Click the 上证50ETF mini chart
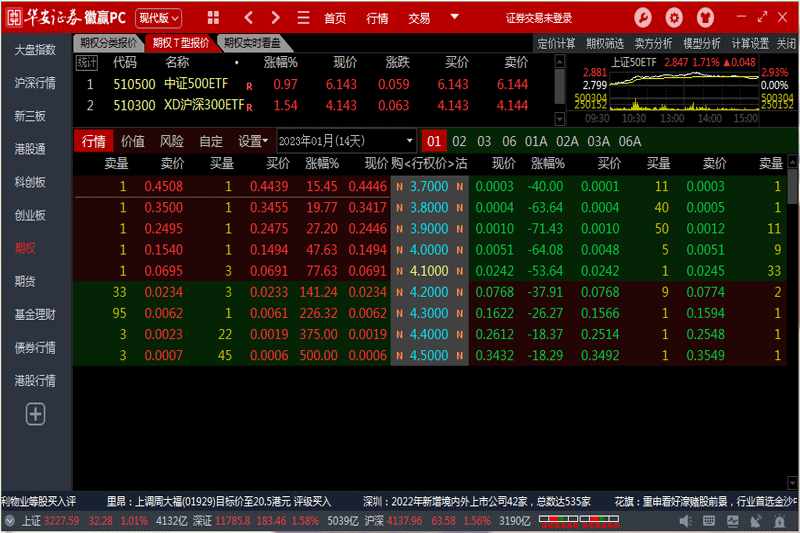Viewport: 800px width, 533px height. pos(683,90)
